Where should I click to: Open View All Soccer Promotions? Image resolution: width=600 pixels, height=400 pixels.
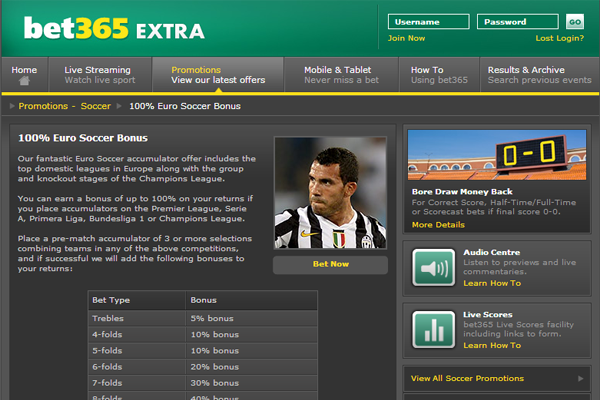pyautogui.click(x=497, y=379)
